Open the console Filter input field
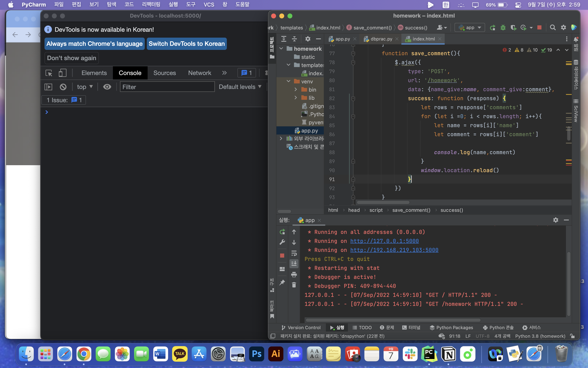588x368 pixels. pos(167,87)
